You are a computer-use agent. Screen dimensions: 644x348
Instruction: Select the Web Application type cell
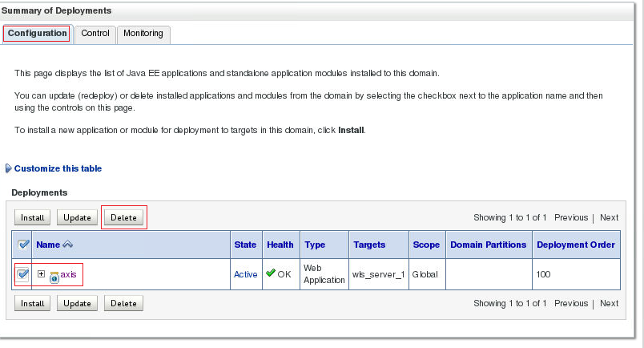pyautogui.click(x=324, y=274)
